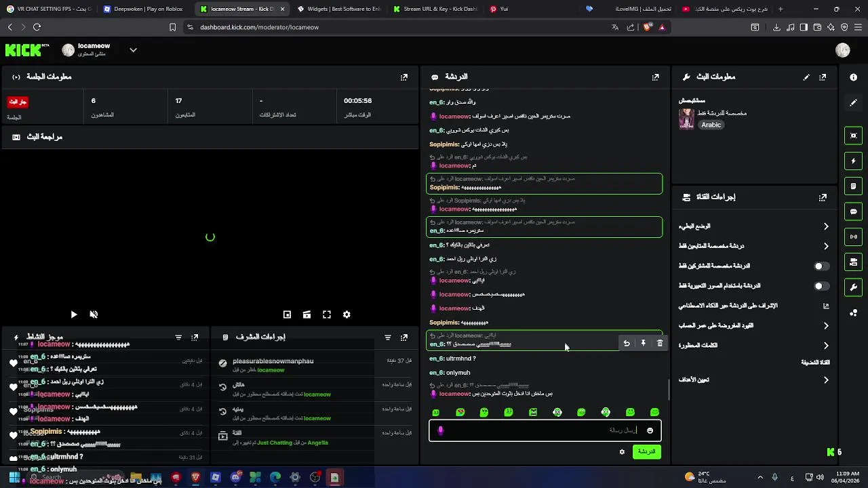This screenshot has width=868, height=488.
Task: Open locameow channel switcher dropdown
Action: click(x=133, y=50)
